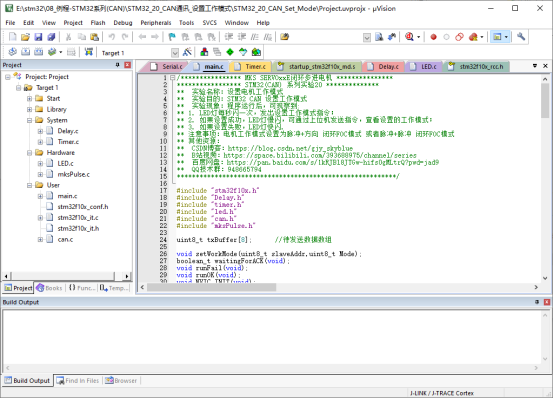Switch to the Find In Files output tab
The width and height of the screenshot is (554, 398).
click(x=78, y=381)
